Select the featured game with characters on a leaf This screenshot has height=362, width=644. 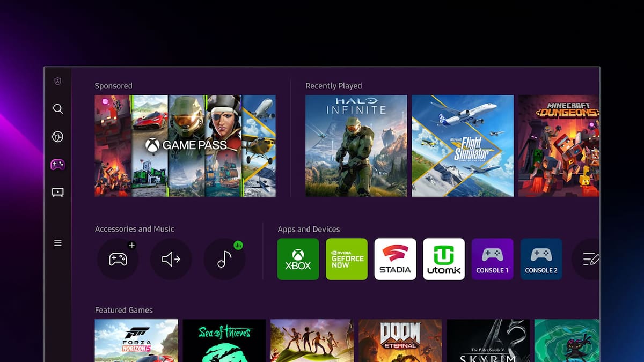pyautogui.click(x=312, y=341)
